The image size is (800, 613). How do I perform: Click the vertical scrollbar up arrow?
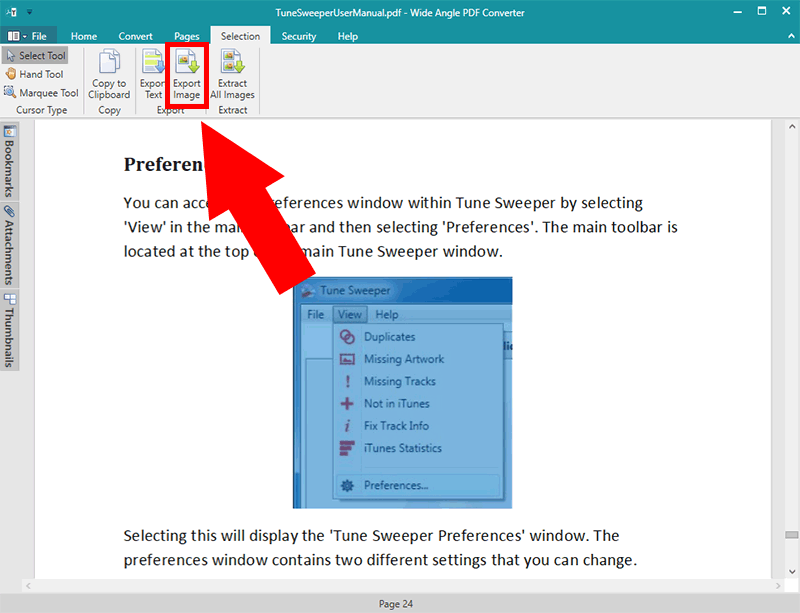click(x=792, y=127)
